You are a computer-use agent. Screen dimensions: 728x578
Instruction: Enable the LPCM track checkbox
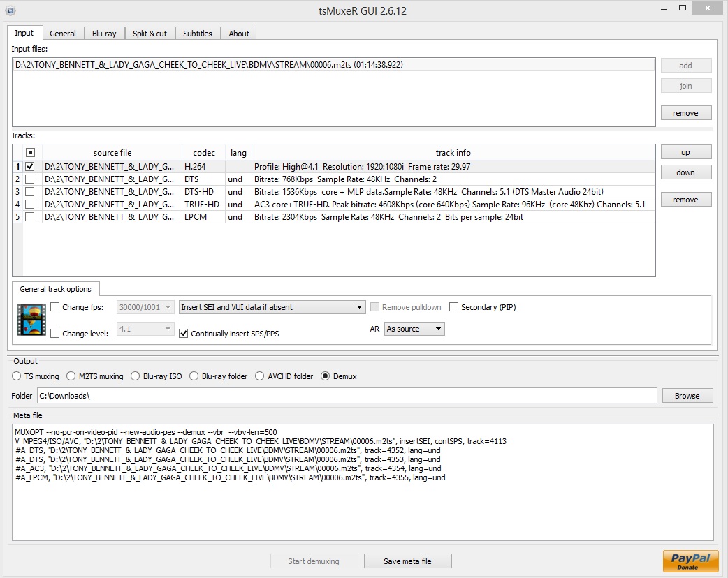point(30,216)
